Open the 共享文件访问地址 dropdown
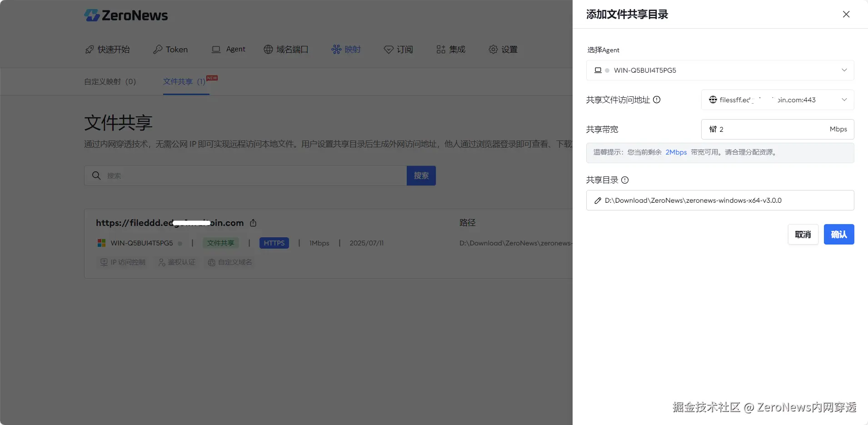 (778, 100)
